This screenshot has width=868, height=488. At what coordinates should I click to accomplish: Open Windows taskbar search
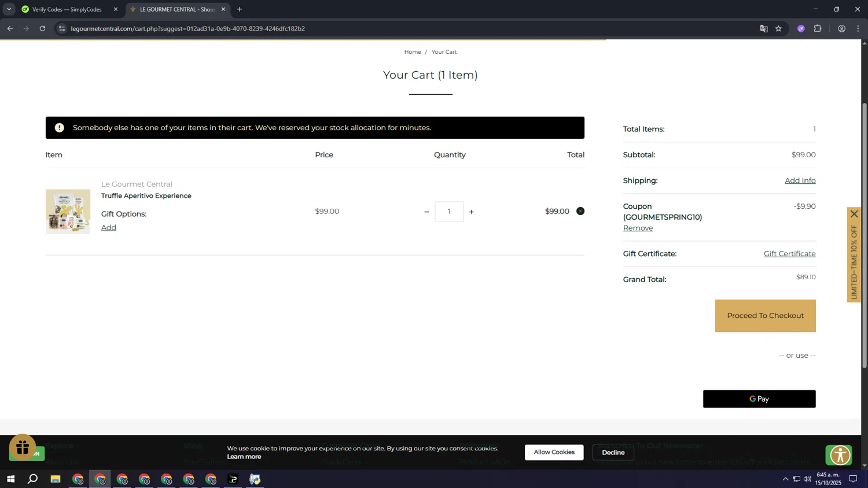(x=33, y=479)
